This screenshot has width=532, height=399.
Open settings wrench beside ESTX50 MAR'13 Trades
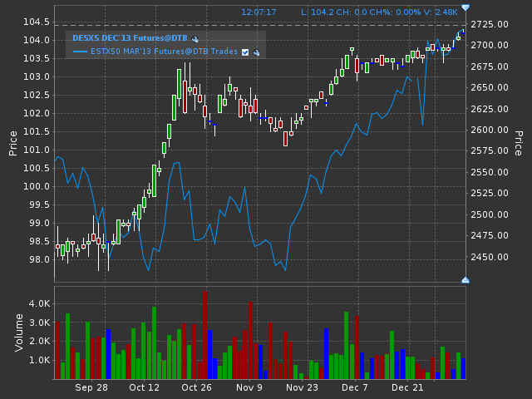(257, 52)
